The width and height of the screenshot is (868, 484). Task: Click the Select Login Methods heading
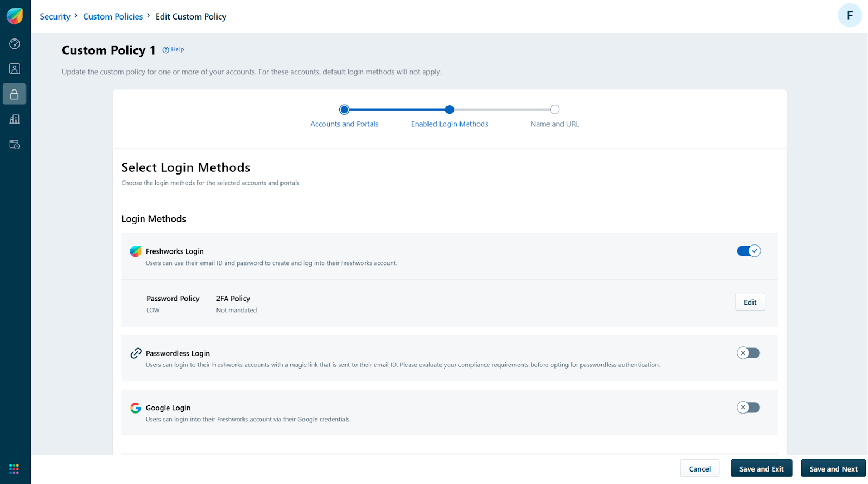click(186, 167)
